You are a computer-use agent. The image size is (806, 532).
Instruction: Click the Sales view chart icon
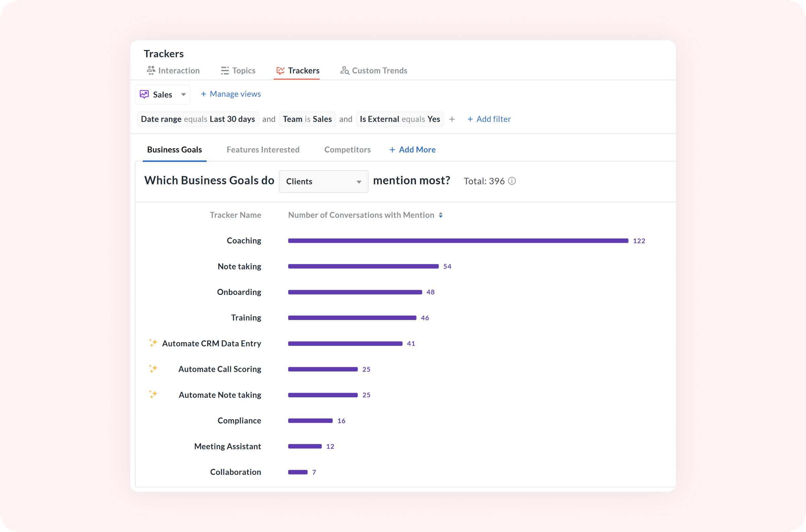144,94
